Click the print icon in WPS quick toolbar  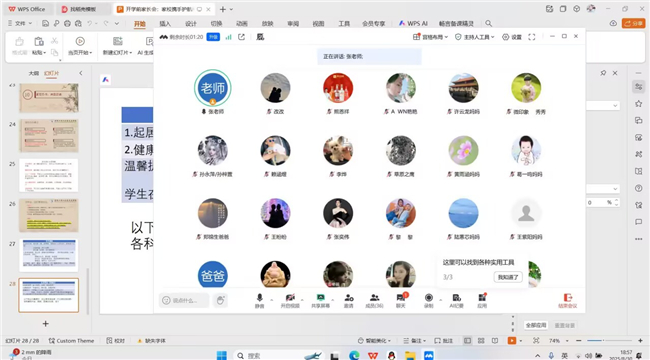point(67,23)
